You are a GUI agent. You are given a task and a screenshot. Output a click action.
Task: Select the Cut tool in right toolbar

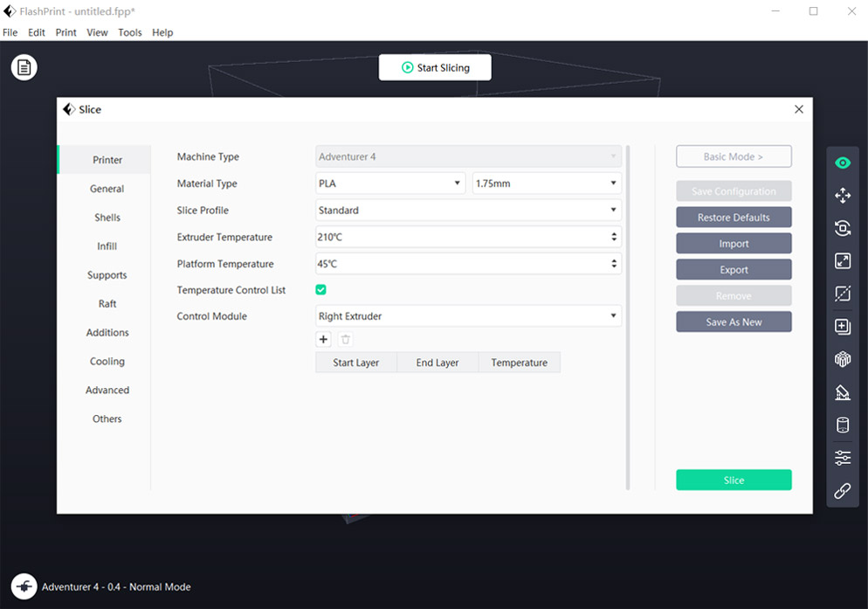843,294
